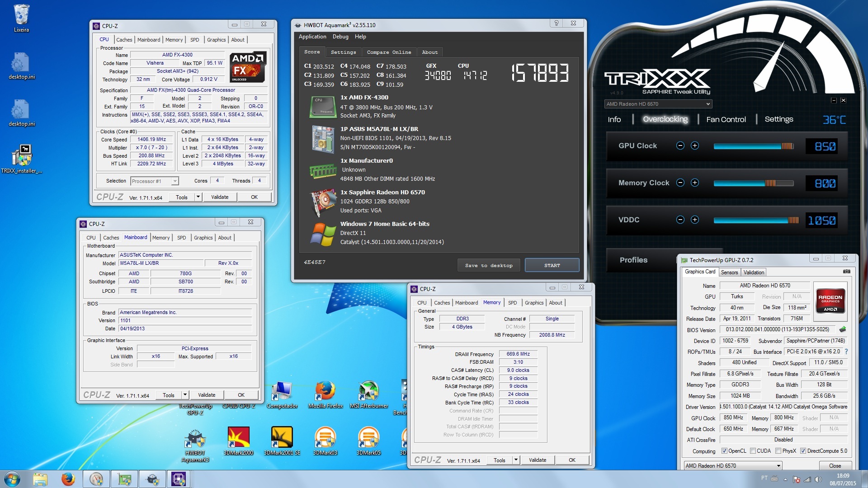Select the 3DMark2000 desktop shortcut
Viewport: 868px width, 488px height.
[x=239, y=441]
